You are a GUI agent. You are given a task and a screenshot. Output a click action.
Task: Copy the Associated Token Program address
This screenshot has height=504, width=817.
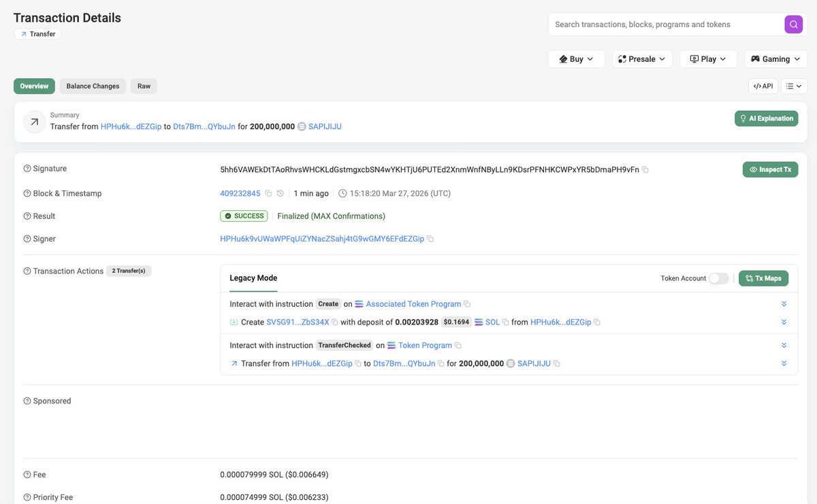[467, 304]
